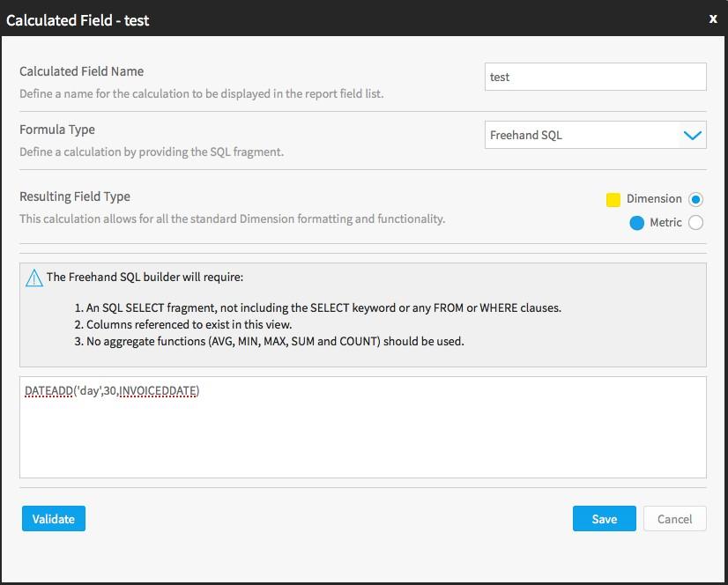Click the blue Metric circle icon
The image size is (728, 585).
coord(636,223)
